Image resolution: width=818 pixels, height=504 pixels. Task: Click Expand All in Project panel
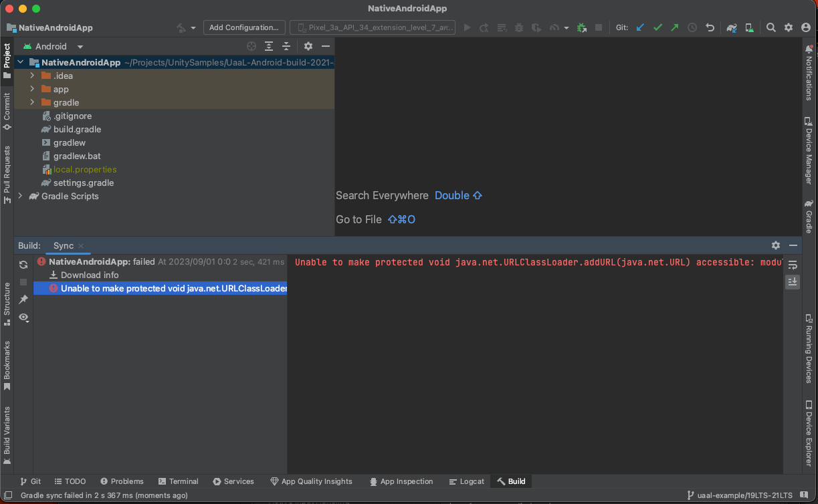(x=269, y=46)
